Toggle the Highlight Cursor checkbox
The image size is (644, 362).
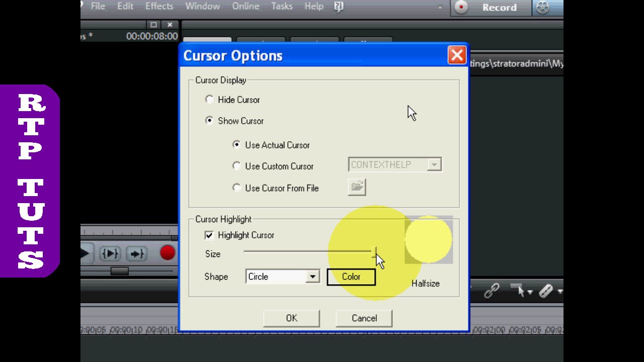pos(209,235)
